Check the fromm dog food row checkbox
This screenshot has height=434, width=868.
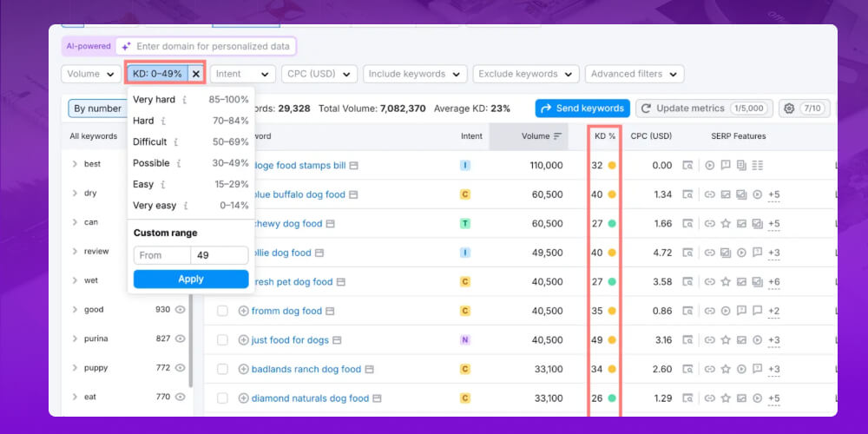point(222,311)
